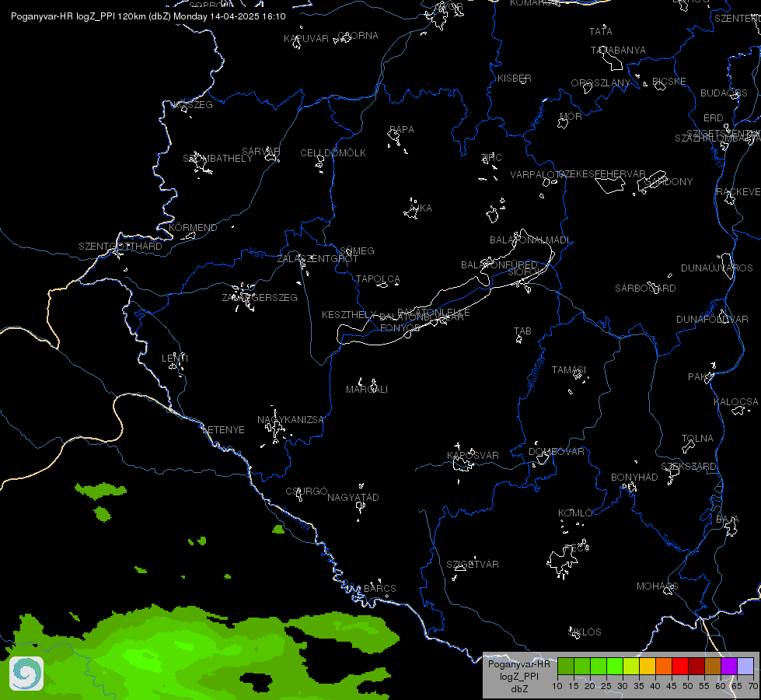Screen dimensions: 761x700
Task: Click the PÉCS city label
Action: (577, 548)
